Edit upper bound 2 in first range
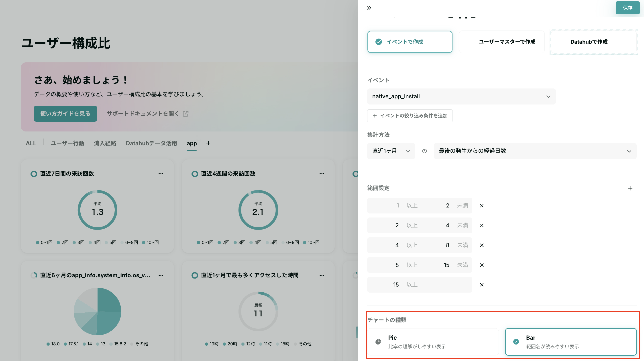 [448, 206]
